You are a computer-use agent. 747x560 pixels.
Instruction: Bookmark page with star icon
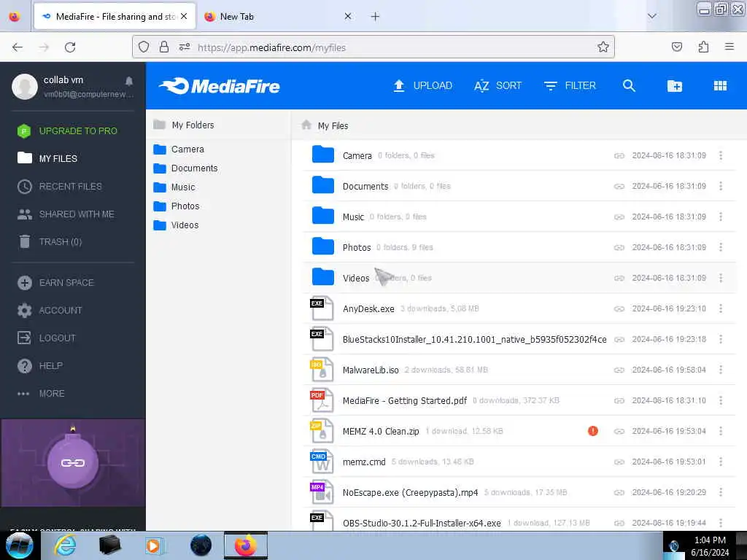click(x=603, y=47)
